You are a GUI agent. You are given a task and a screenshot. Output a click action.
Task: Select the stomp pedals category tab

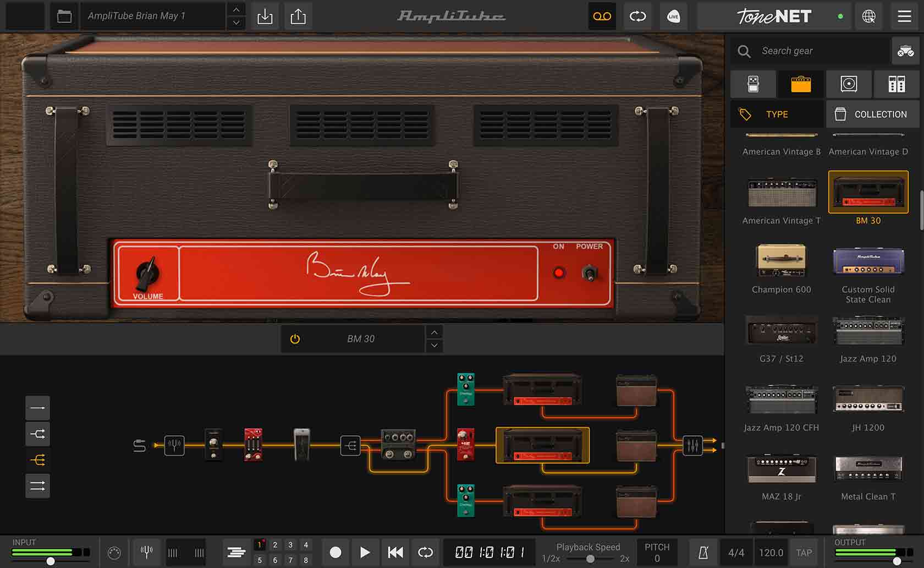[754, 84]
